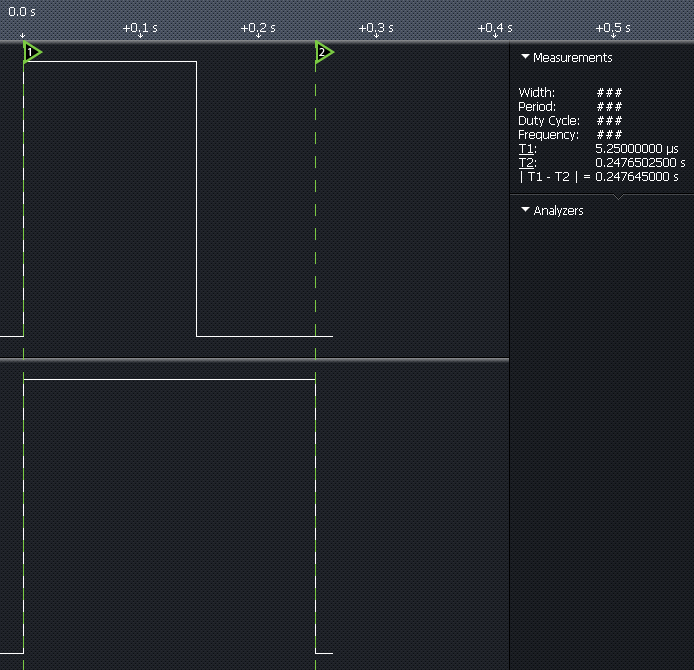Click the Width measurement row
This screenshot has width=694, height=670.
(x=570, y=93)
